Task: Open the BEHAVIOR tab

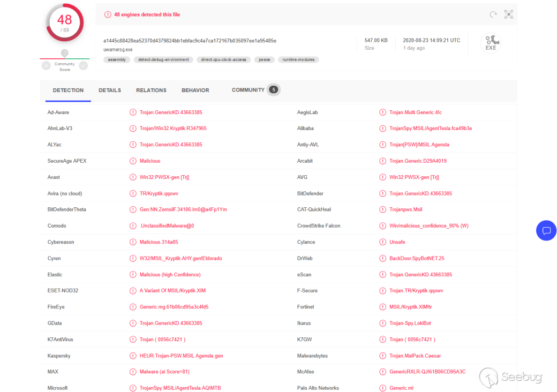Action: [x=195, y=90]
